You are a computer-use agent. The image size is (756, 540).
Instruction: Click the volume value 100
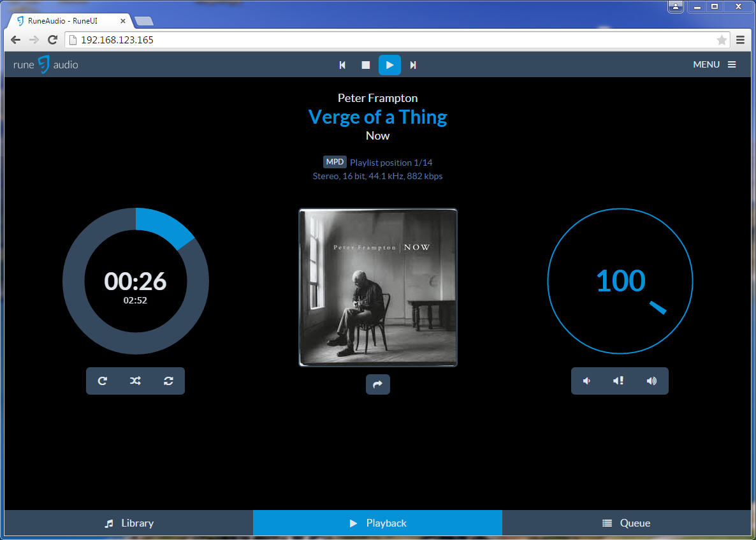[x=620, y=281]
